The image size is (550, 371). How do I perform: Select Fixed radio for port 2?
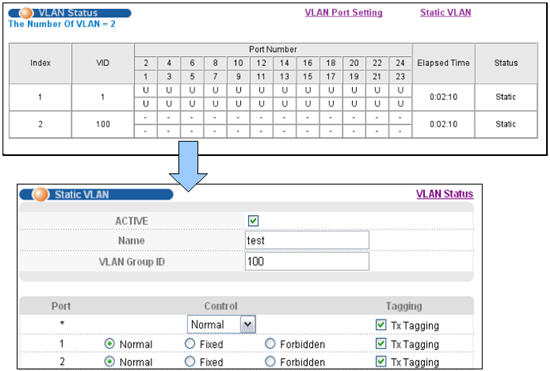[190, 361]
